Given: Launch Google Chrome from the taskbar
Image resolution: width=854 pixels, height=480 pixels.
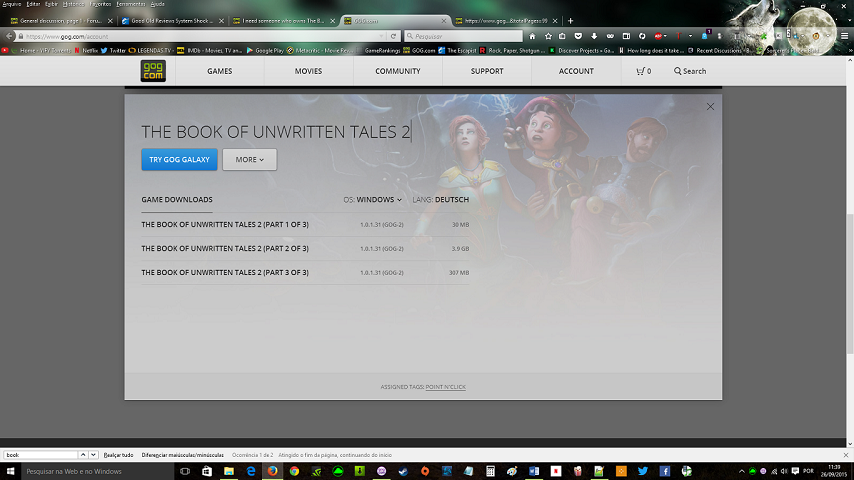Looking at the screenshot, I should pos(294,471).
